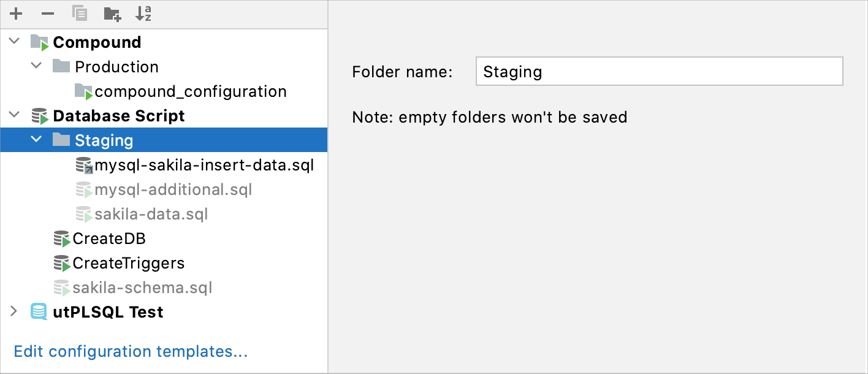
Task: Collapse the Production folder
Action: (x=36, y=66)
